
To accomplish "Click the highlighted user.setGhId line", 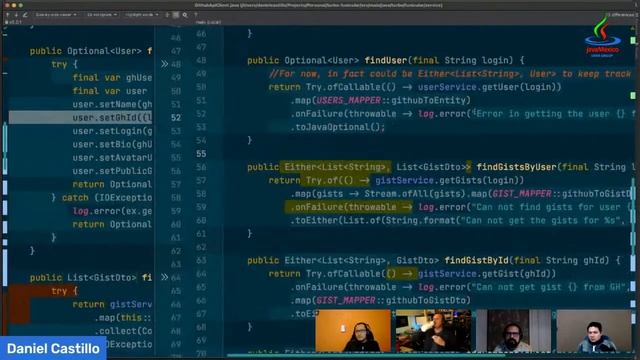I will pyautogui.click(x=80, y=118).
